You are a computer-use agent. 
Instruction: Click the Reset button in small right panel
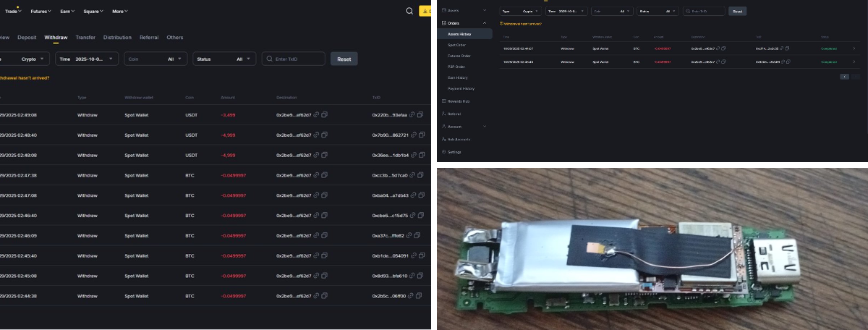pyautogui.click(x=737, y=12)
